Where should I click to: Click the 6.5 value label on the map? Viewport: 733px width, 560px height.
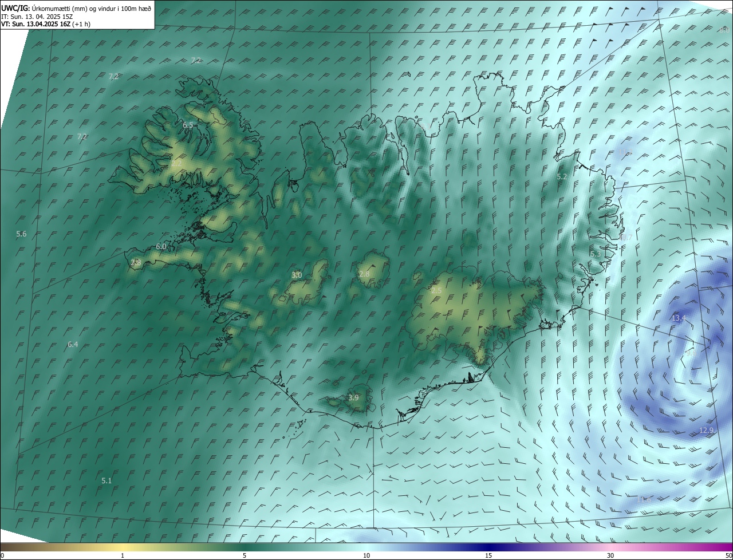[x=188, y=125]
